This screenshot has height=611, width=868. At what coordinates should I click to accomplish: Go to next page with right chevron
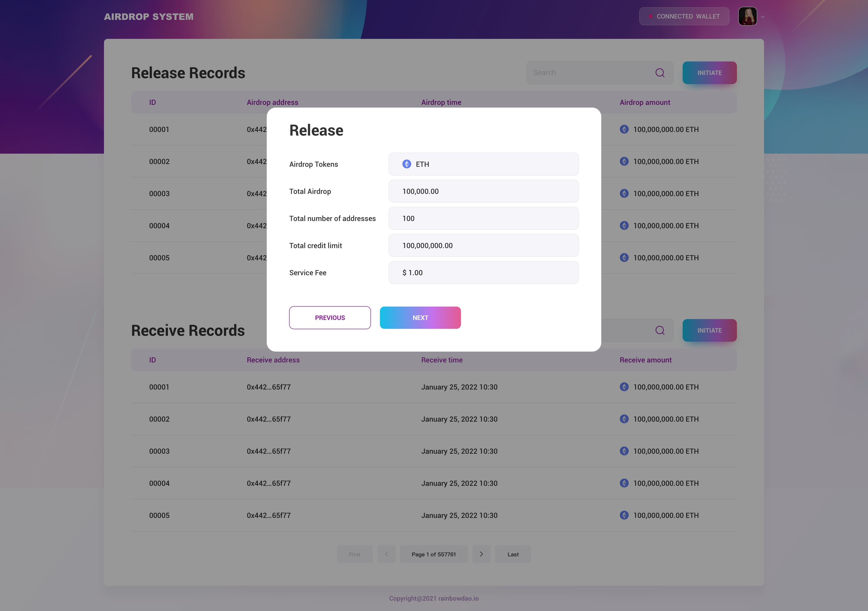(x=481, y=554)
